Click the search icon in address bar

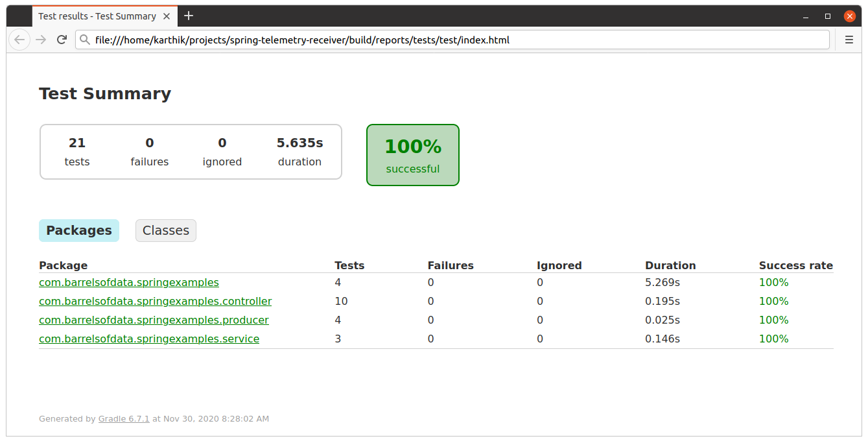point(85,40)
